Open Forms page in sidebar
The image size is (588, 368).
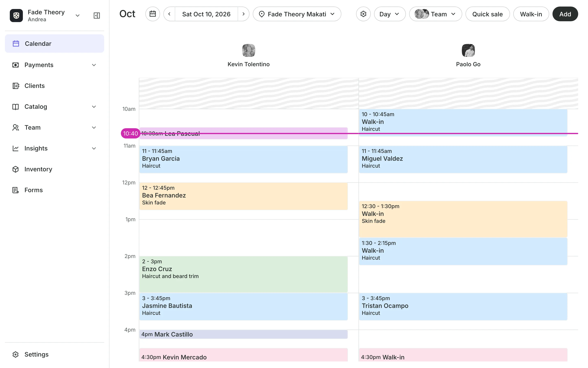[x=55, y=190]
